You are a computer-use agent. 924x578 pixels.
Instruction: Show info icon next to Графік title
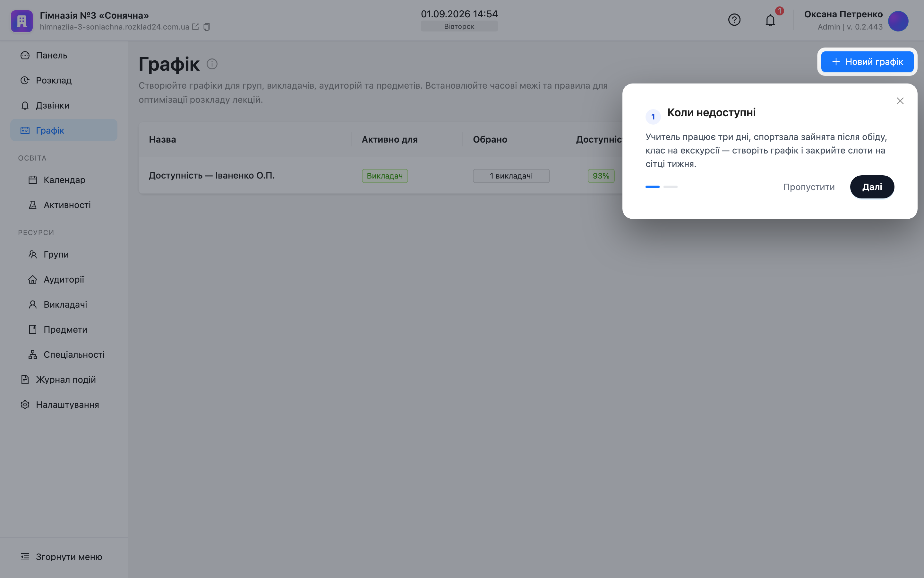pyautogui.click(x=212, y=64)
